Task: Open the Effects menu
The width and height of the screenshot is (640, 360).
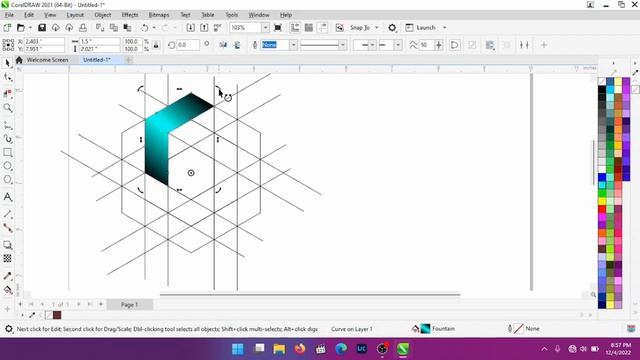Action: tap(130, 15)
